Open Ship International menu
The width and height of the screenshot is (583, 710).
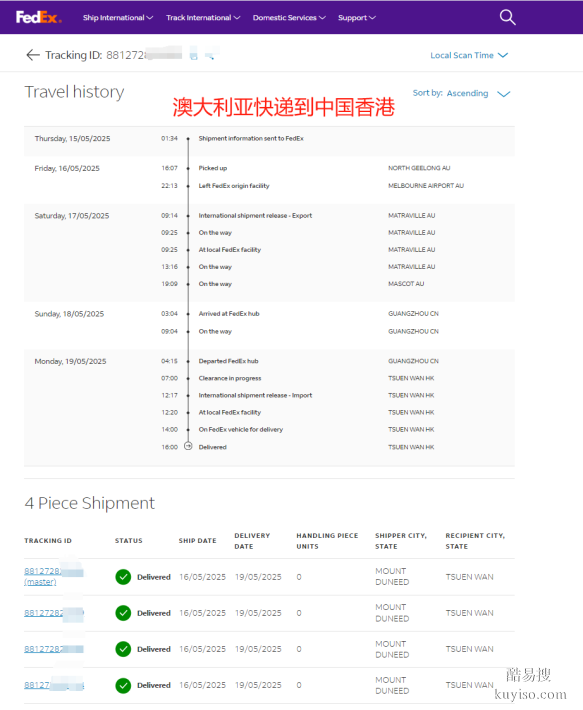[118, 18]
